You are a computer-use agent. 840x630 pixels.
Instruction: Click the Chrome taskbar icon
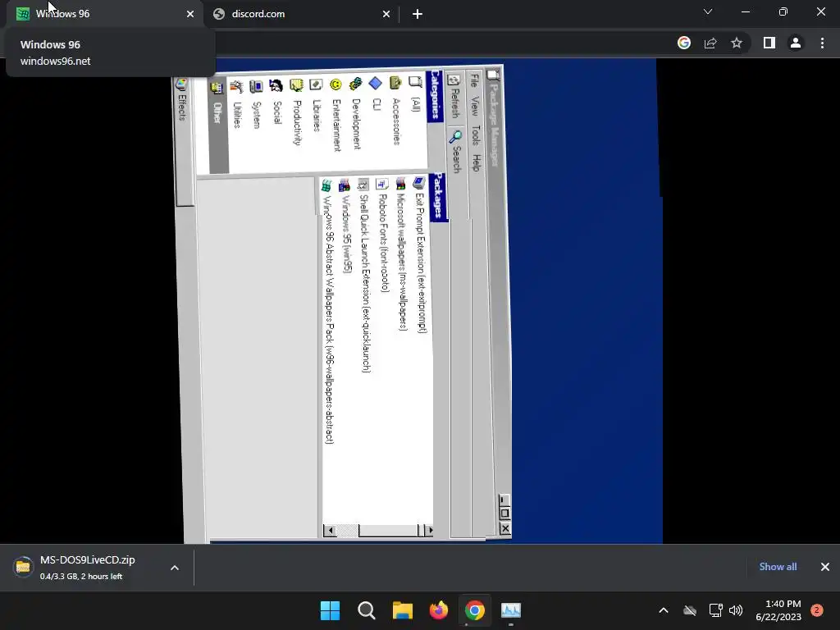pyautogui.click(x=475, y=610)
